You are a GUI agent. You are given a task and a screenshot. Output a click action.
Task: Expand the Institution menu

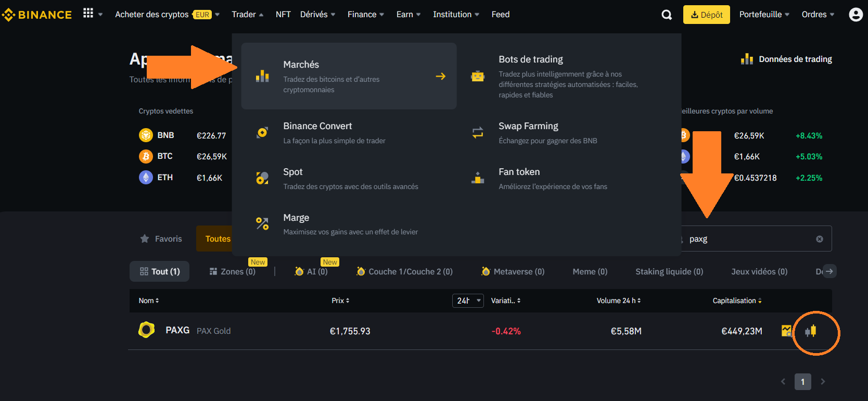pyautogui.click(x=456, y=15)
